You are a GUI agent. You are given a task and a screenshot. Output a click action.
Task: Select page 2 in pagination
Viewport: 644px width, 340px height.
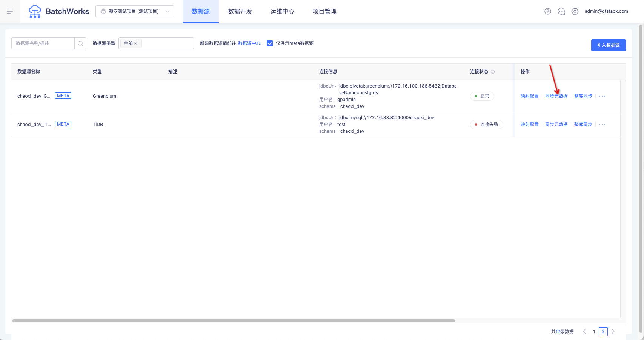pos(603,332)
